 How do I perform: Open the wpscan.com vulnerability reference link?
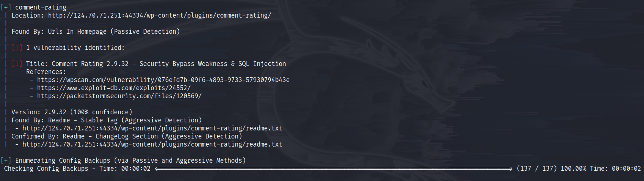pyautogui.click(x=163, y=80)
